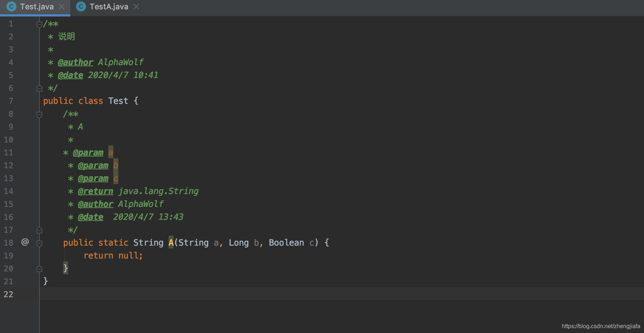Collapse the class Javadoc fold at line 1
The width and height of the screenshot is (644, 333).
[39, 24]
